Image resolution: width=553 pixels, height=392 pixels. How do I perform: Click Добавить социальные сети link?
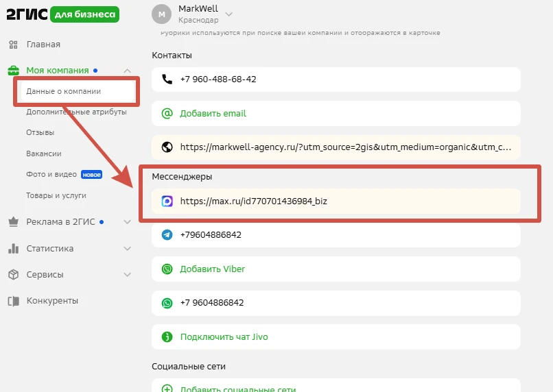pos(238,389)
